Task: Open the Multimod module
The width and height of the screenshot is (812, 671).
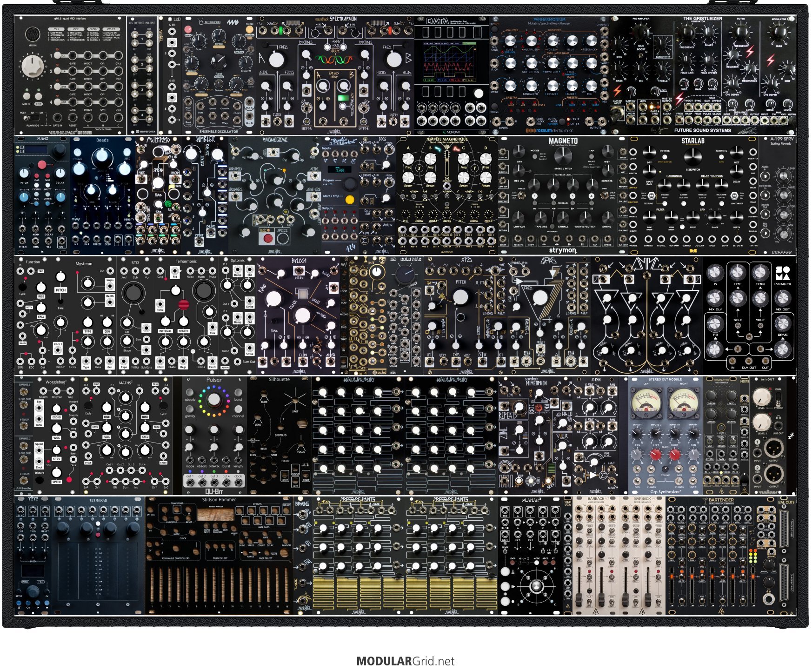Action: [x=159, y=195]
